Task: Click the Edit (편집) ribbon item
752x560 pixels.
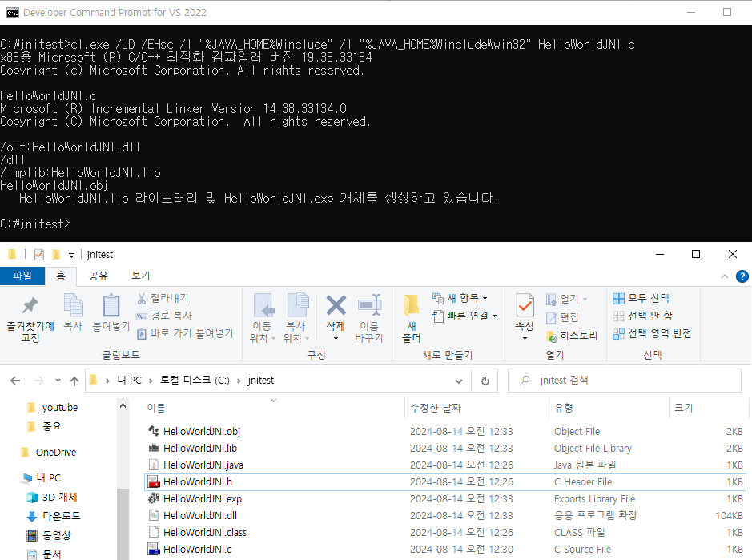Action: click(562, 317)
